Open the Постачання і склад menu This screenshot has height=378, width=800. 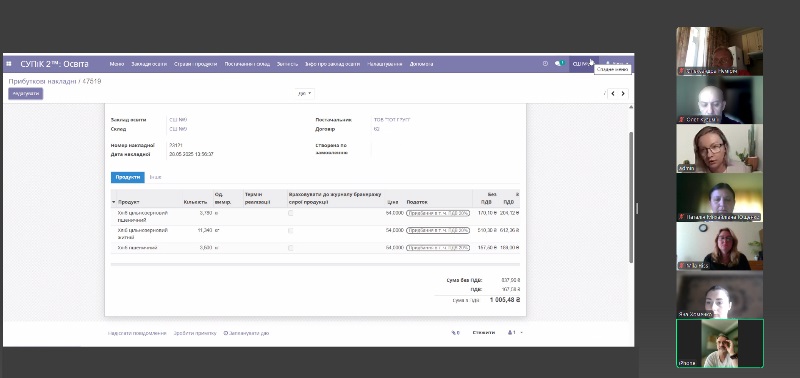tap(247, 64)
